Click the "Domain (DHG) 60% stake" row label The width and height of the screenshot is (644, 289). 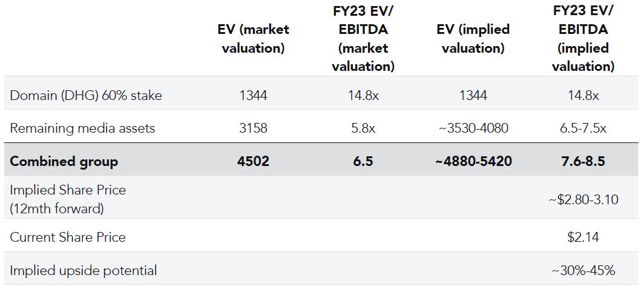click(86, 95)
